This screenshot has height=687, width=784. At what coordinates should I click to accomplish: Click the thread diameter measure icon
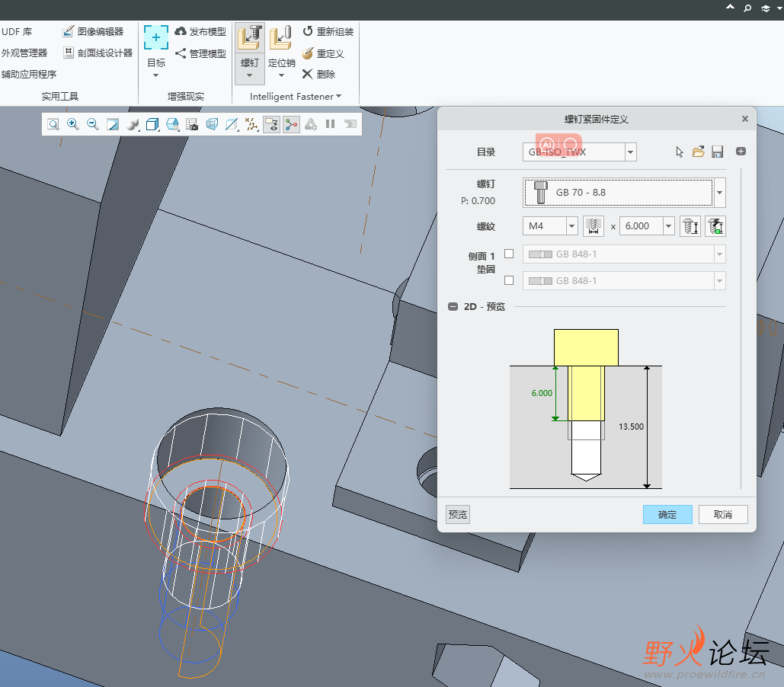pos(594,226)
